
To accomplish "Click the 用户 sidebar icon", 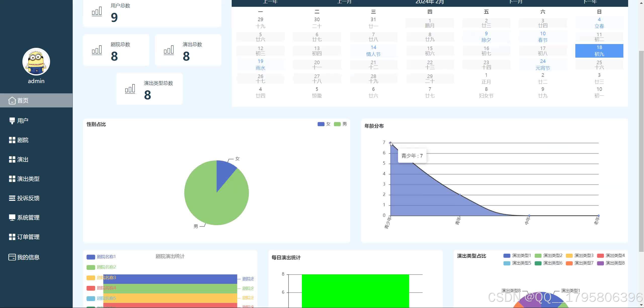I will pos(12,121).
